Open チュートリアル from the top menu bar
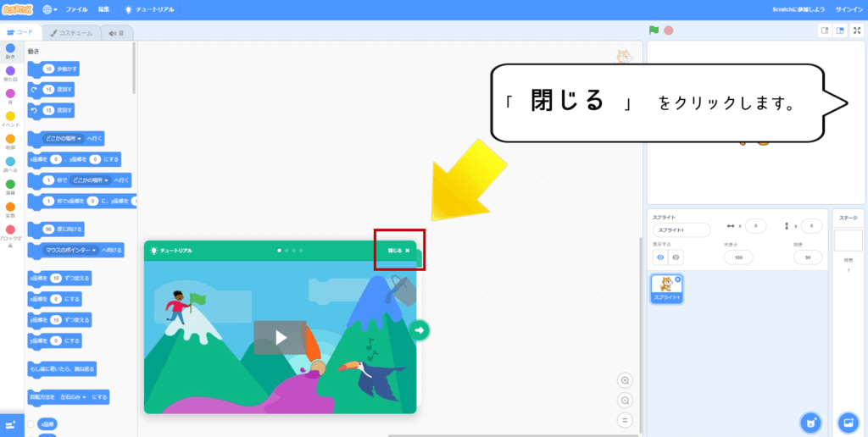The height and width of the screenshot is (437, 868). (149, 9)
